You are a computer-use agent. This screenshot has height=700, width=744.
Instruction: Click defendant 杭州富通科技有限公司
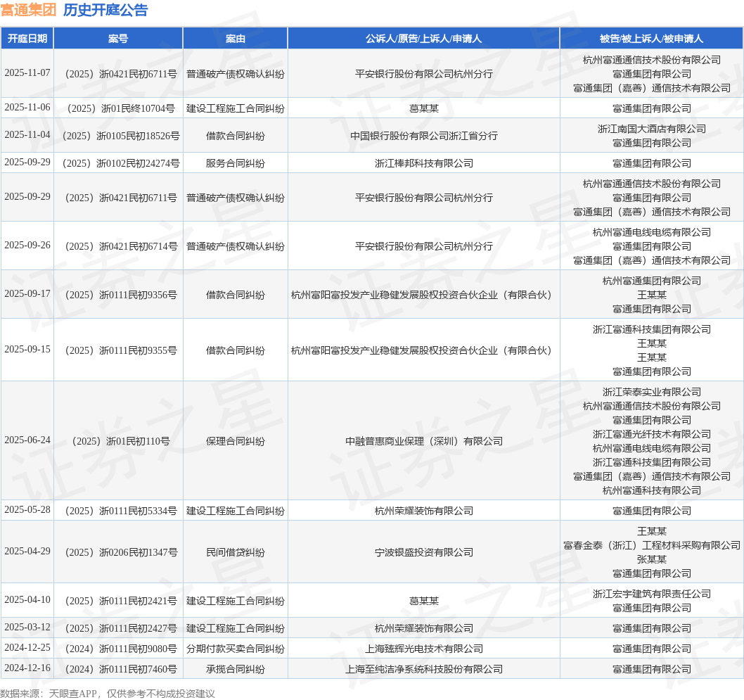651,491
